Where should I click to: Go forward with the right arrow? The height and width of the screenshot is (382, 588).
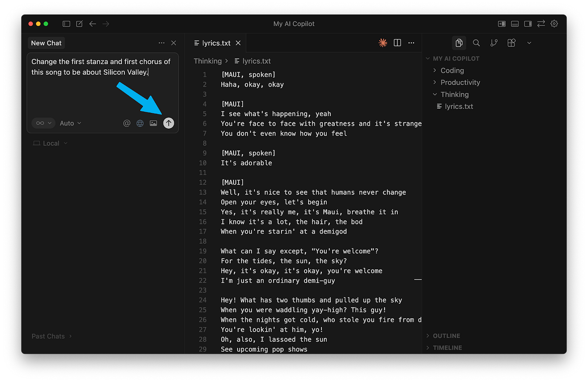(106, 24)
